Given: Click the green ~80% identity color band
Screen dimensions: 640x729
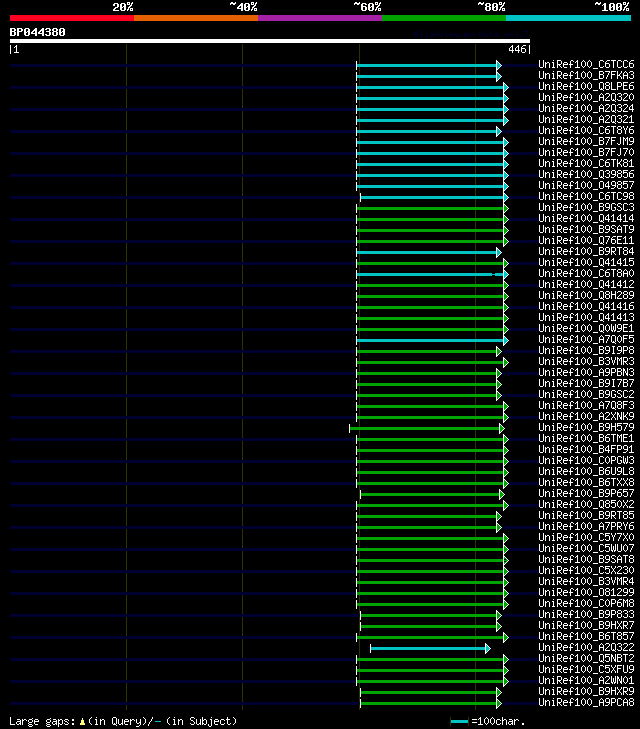Looking at the screenshot, I should [444, 18].
